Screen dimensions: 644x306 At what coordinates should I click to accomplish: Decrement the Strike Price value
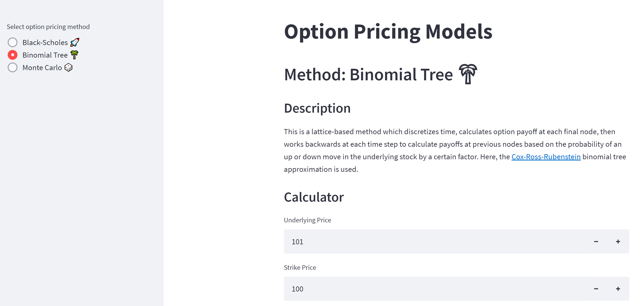click(x=596, y=289)
